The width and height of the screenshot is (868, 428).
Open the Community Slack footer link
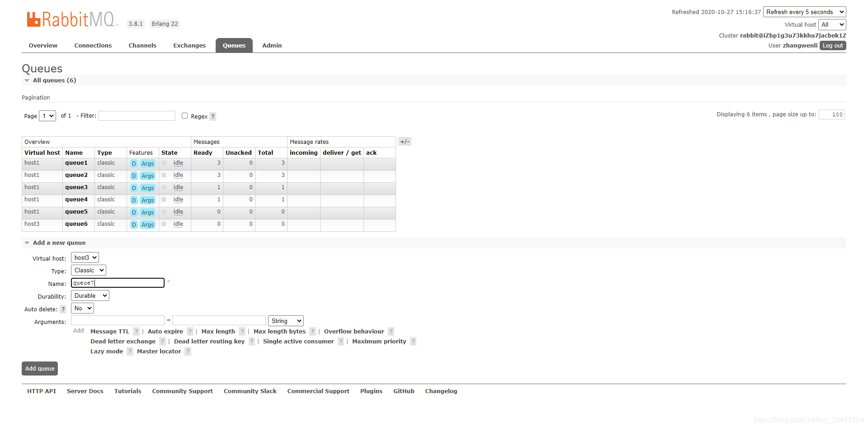click(250, 391)
